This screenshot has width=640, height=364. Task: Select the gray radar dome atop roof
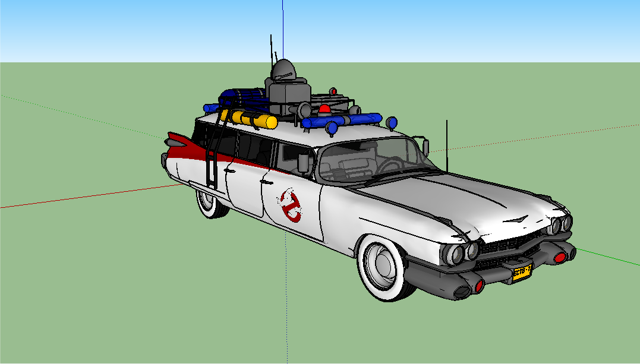point(284,70)
